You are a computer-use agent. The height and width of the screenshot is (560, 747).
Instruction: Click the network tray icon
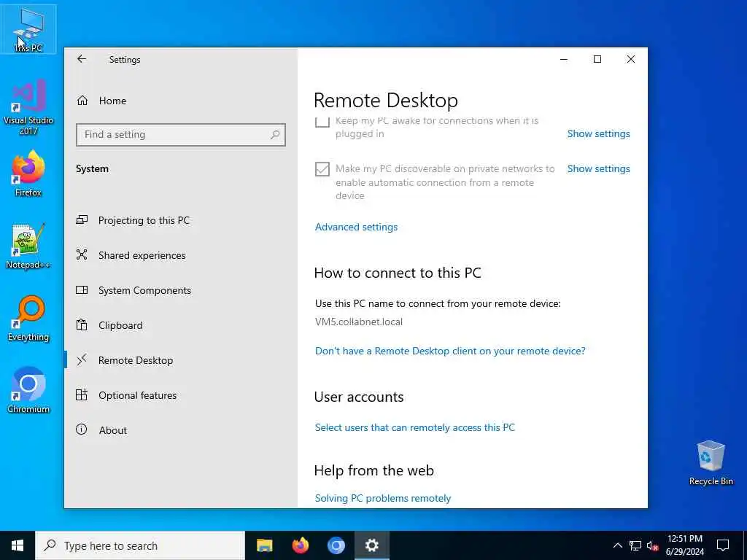point(635,545)
